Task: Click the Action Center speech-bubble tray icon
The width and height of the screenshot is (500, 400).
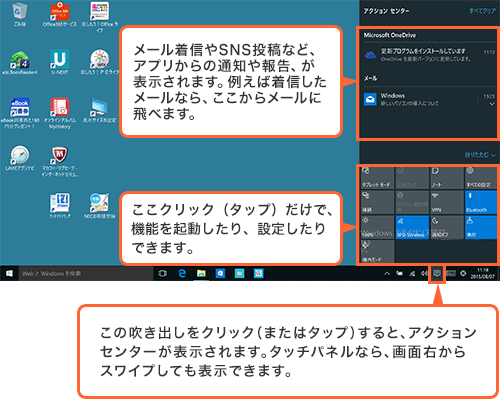Action: click(x=437, y=274)
